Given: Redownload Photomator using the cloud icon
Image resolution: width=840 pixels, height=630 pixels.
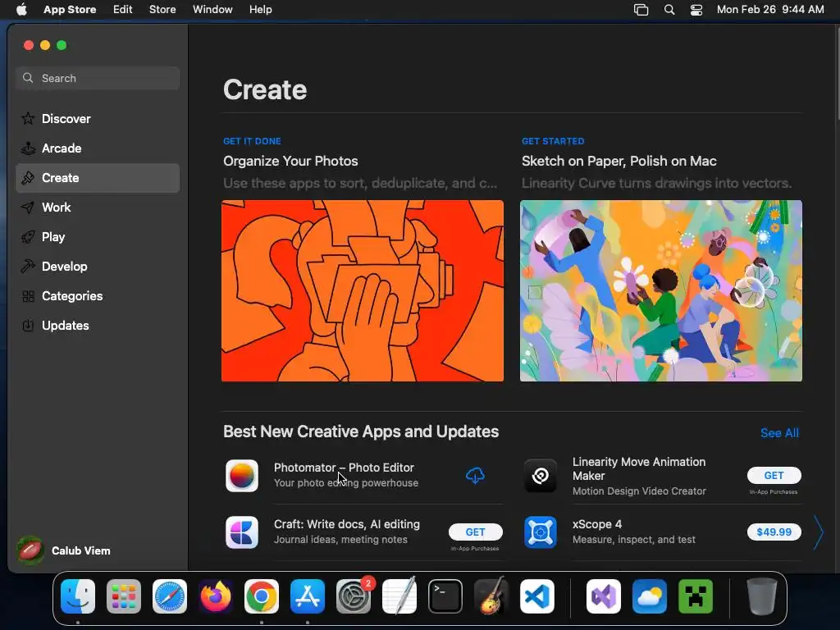Looking at the screenshot, I should (x=475, y=475).
